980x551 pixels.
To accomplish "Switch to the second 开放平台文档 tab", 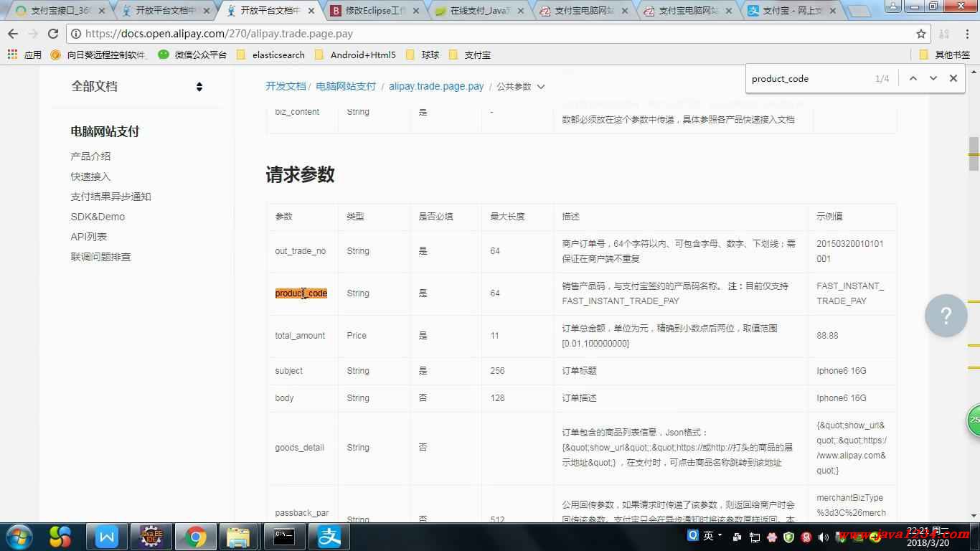I will (x=271, y=11).
